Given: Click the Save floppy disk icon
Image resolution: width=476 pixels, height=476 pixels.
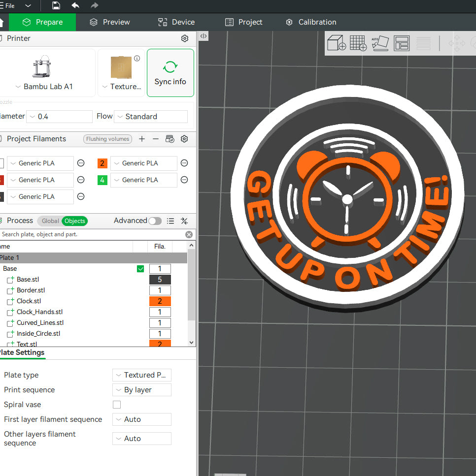Looking at the screenshot, I should [56, 6].
